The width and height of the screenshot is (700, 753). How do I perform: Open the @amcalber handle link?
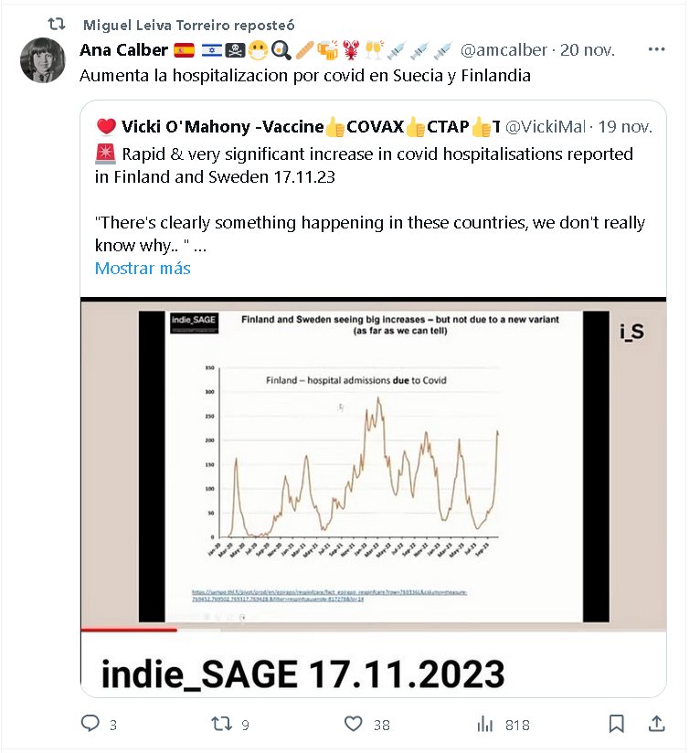[x=504, y=49]
